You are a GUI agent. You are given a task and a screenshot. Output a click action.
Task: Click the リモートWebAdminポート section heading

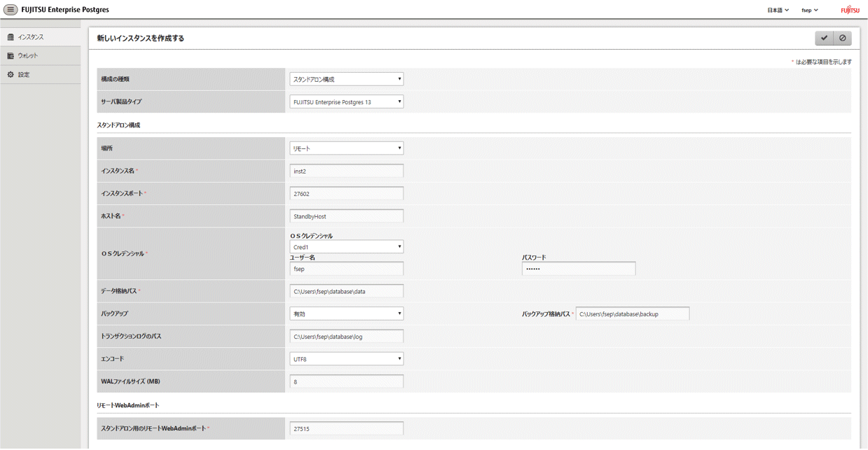click(x=130, y=405)
